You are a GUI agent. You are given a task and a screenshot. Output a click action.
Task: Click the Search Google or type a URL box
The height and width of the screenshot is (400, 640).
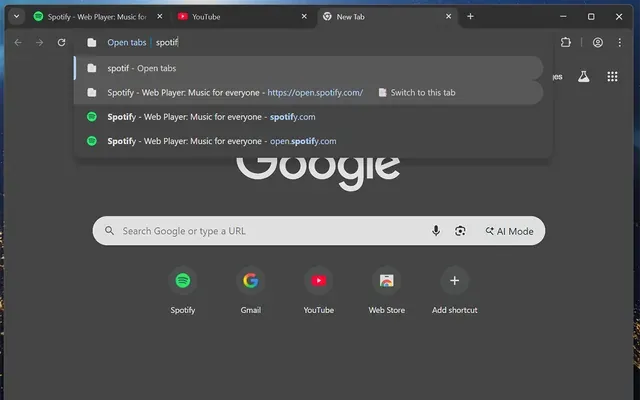[319, 231]
